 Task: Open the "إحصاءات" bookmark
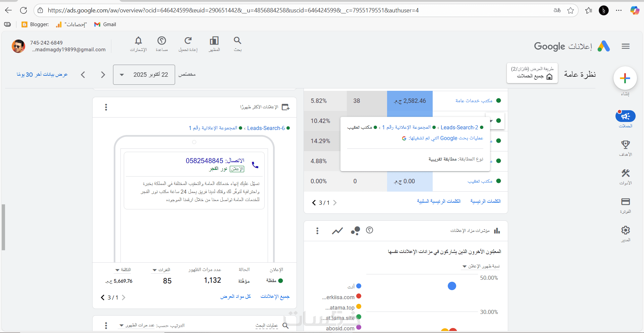point(71,24)
